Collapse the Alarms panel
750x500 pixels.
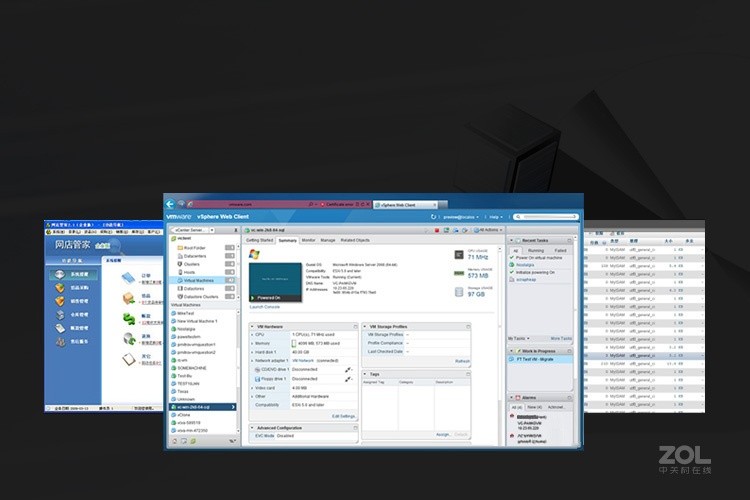point(511,398)
